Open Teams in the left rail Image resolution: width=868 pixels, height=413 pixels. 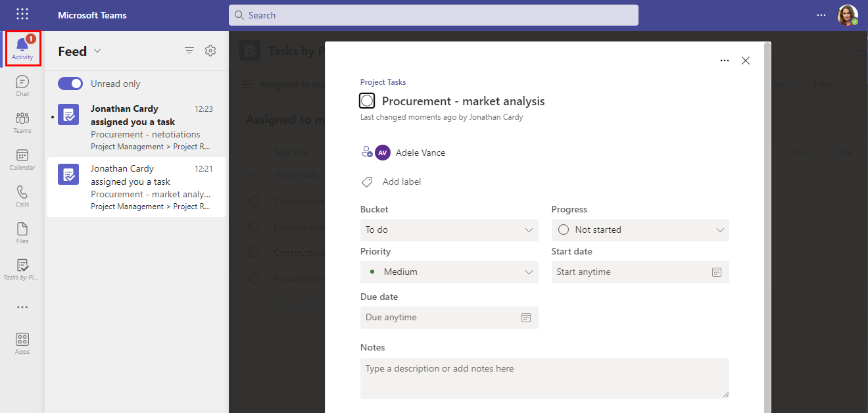coord(22,122)
